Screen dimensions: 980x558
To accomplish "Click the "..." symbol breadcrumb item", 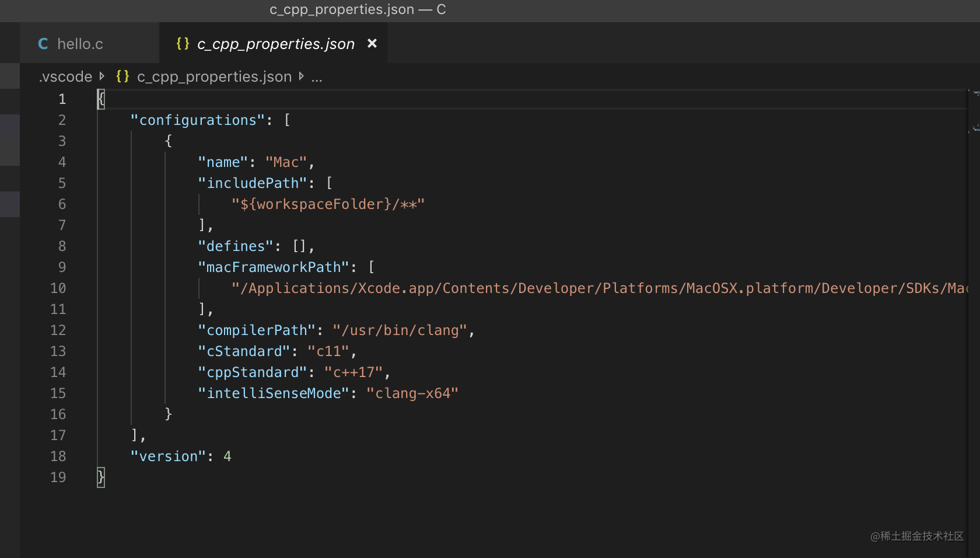I will click(317, 76).
